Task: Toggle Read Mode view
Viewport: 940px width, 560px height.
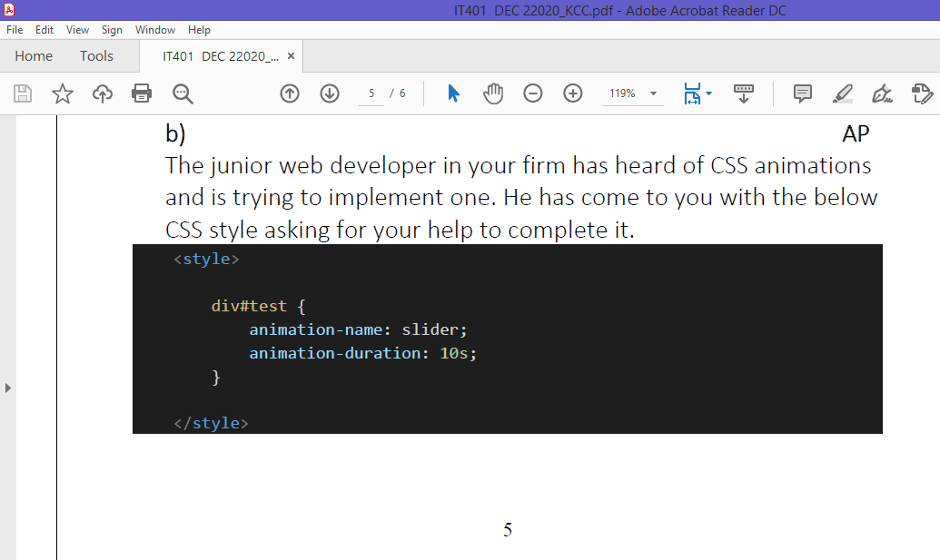Action: [744, 93]
